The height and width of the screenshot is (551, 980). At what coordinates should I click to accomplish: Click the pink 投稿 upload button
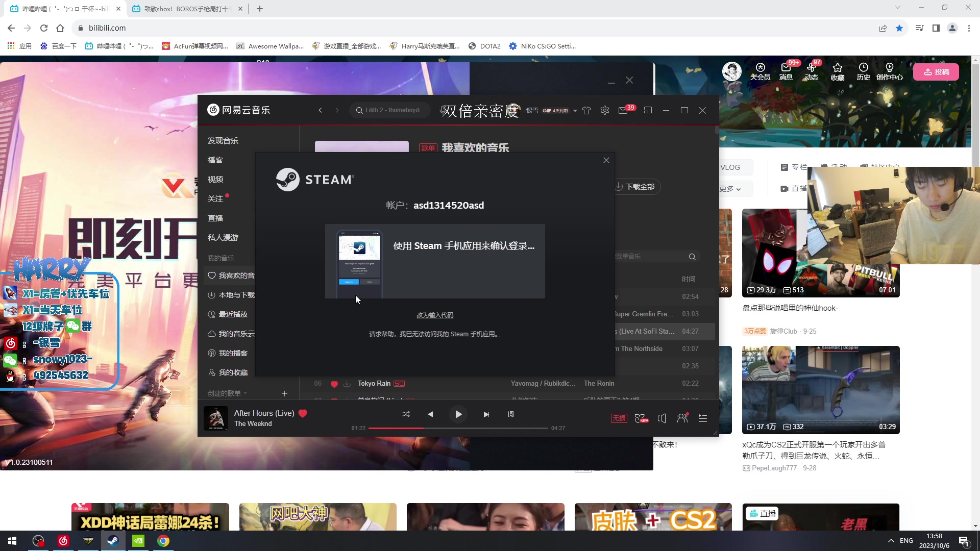936,72
